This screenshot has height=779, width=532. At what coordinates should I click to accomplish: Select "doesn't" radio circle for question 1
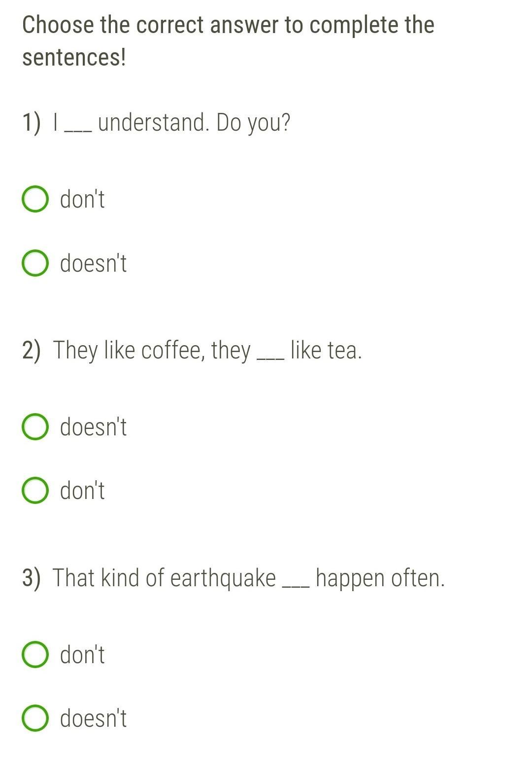pos(35,263)
